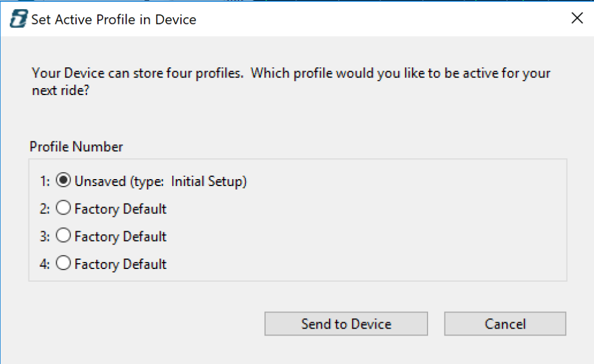Screen dimensions: 594x364
Task: Click the "2:" profile number label
Action: pyautogui.click(x=45, y=209)
